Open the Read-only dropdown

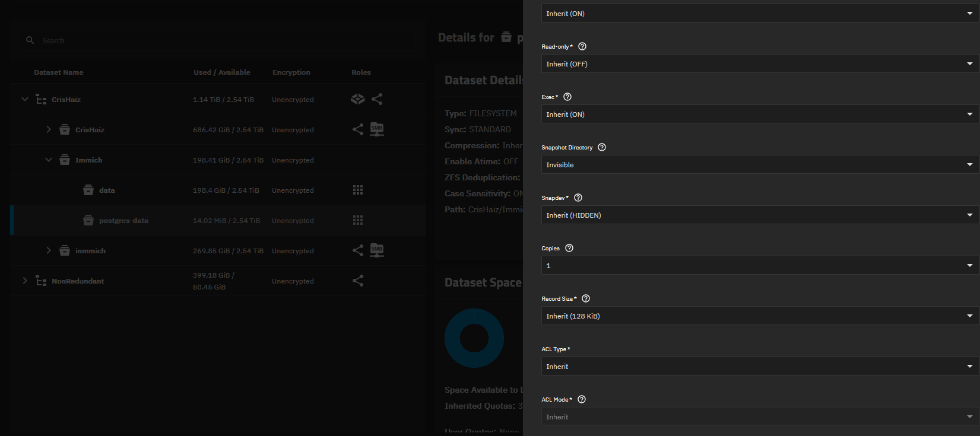click(760, 64)
